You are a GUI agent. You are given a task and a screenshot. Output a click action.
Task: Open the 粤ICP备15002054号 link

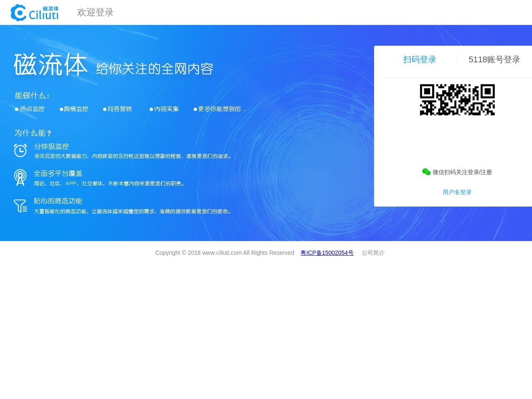pyautogui.click(x=327, y=253)
